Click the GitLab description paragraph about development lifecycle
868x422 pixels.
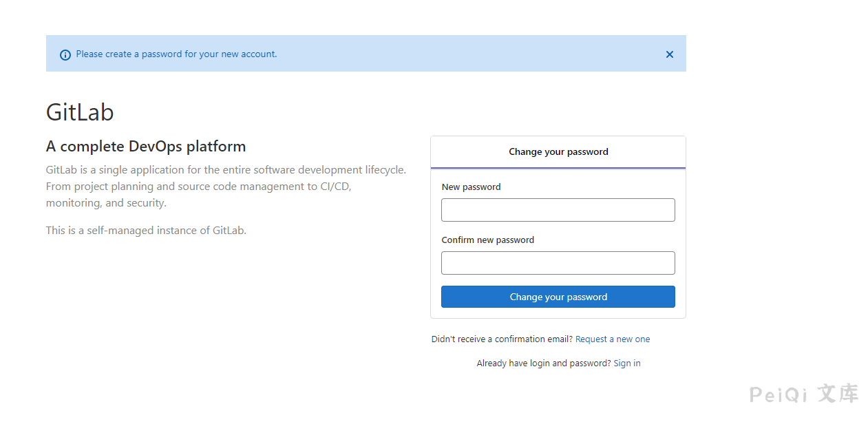226,187
